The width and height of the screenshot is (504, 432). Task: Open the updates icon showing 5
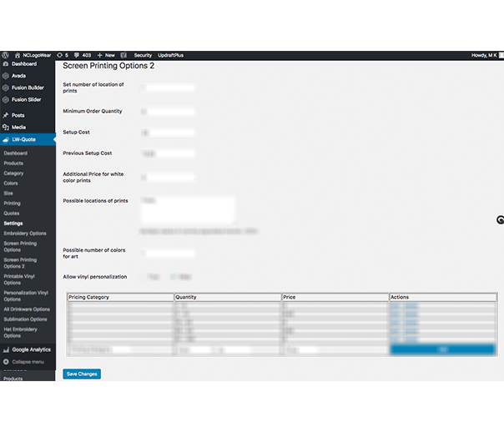pyautogui.click(x=62, y=55)
